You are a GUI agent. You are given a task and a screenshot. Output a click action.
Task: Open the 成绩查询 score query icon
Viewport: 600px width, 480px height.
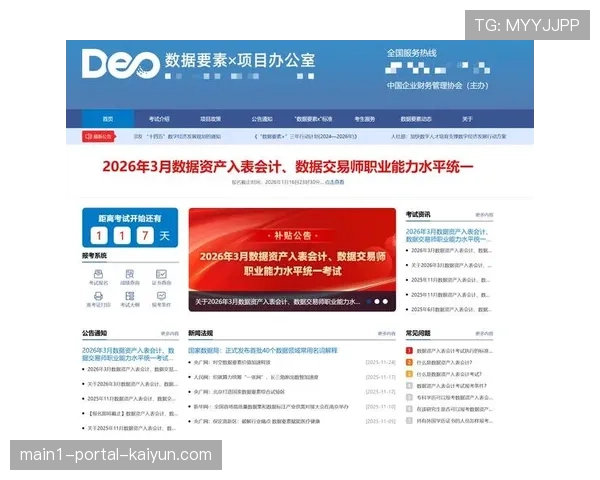tap(130, 277)
